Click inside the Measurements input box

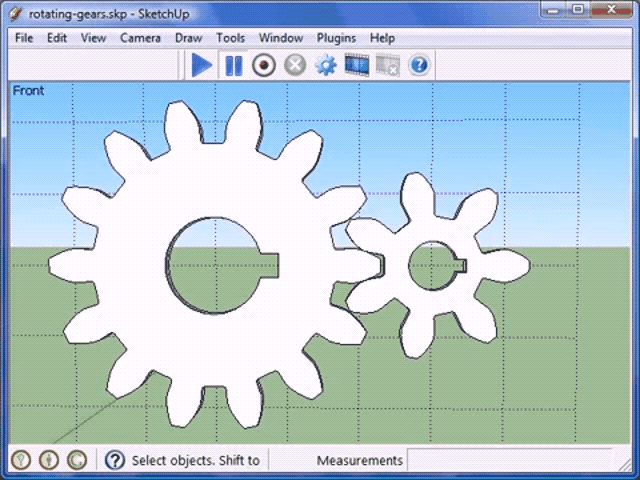(515, 460)
